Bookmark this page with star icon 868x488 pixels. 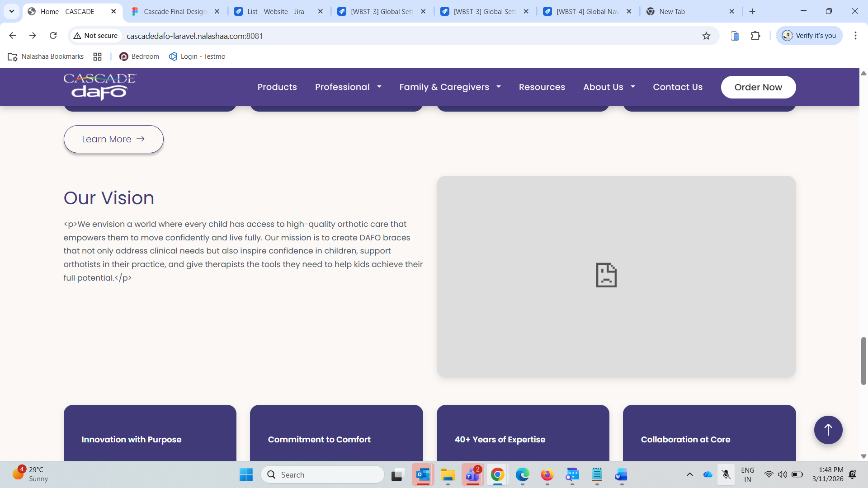[x=706, y=36]
